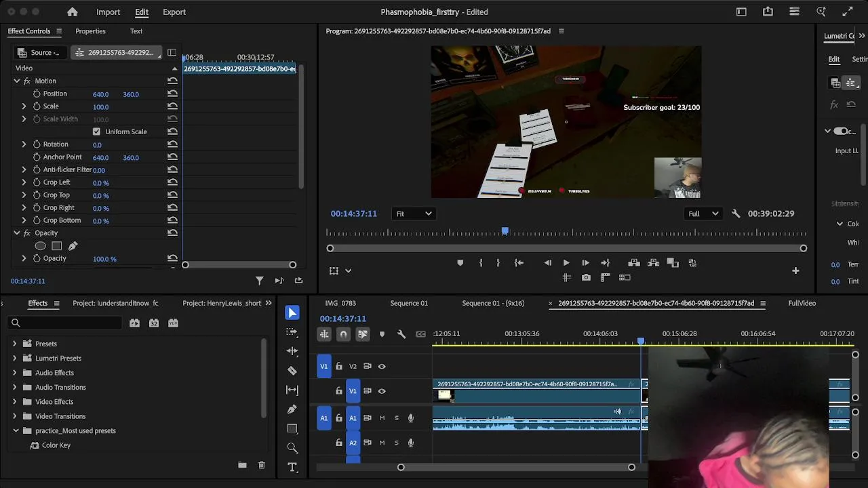Expand the Presets folder
The image size is (868, 488).
point(14,344)
